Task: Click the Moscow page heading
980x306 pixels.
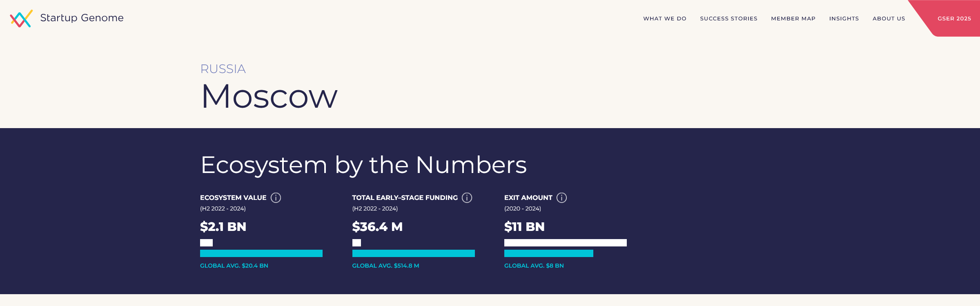Action: coord(269,97)
